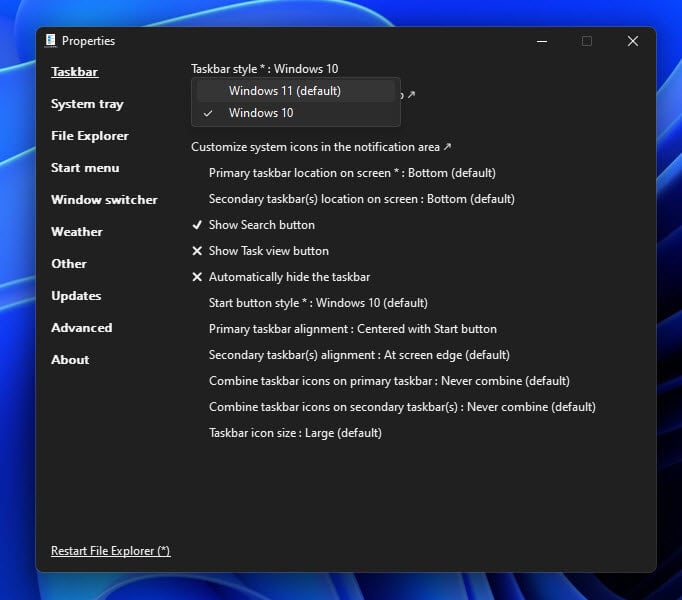
Task: Click the X mark beside Automatically hide taskbar
Action: [x=197, y=277]
